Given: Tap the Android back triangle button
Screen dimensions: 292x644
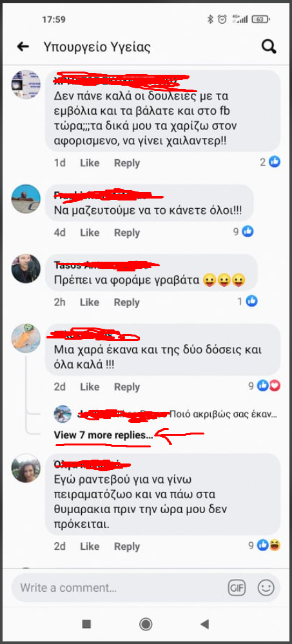Looking at the screenshot, I should point(204,624).
